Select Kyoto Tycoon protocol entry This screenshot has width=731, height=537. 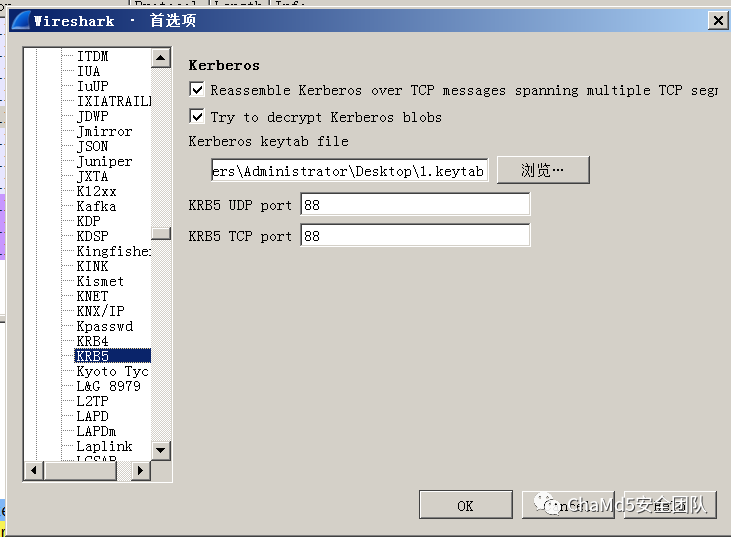(112, 371)
